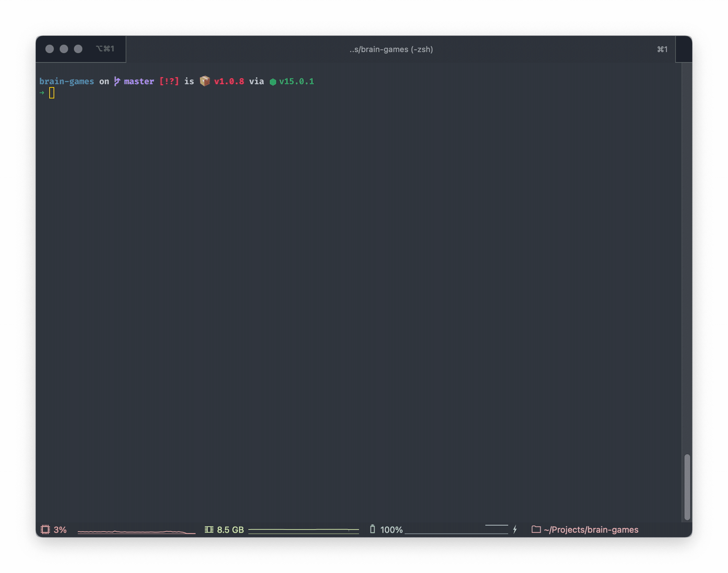Click the git branch symbol before master
The height and width of the screenshot is (573, 728).
(x=117, y=81)
